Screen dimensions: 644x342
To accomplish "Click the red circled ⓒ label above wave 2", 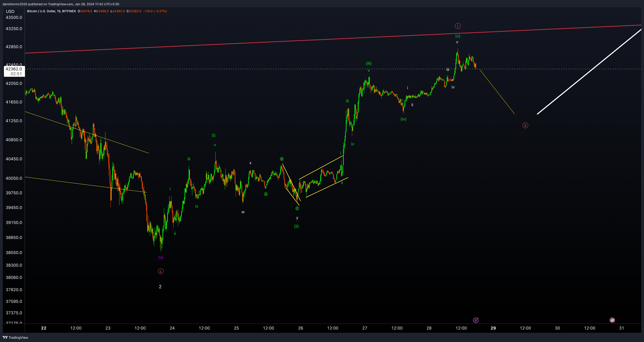I will (x=161, y=271).
